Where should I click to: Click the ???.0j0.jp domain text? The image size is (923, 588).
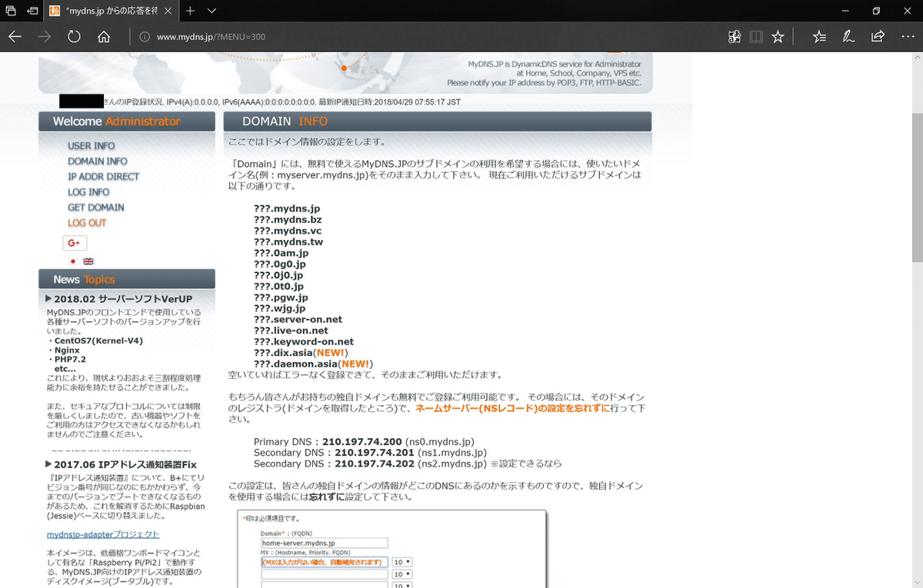pyautogui.click(x=278, y=275)
